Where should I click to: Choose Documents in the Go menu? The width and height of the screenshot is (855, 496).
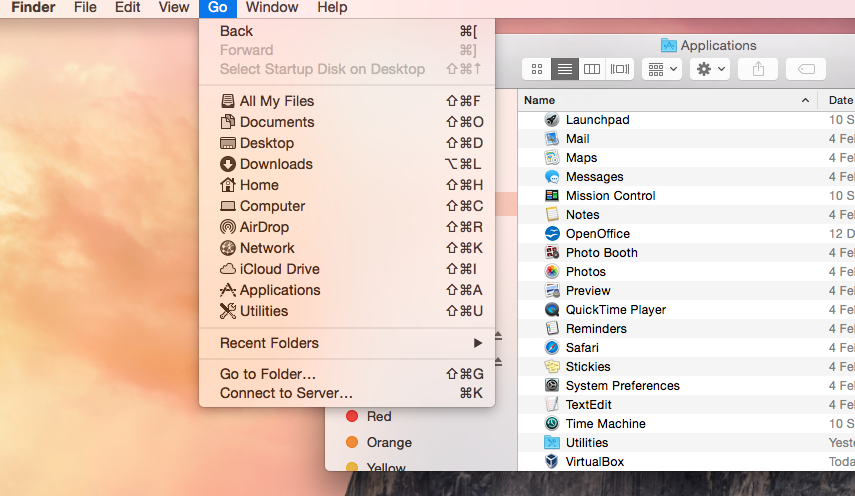(347, 122)
